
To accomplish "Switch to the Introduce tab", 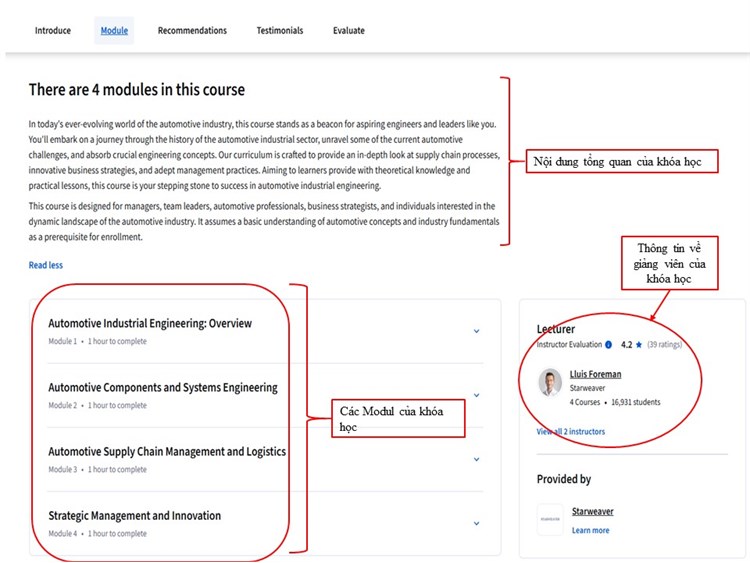I will [53, 31].
